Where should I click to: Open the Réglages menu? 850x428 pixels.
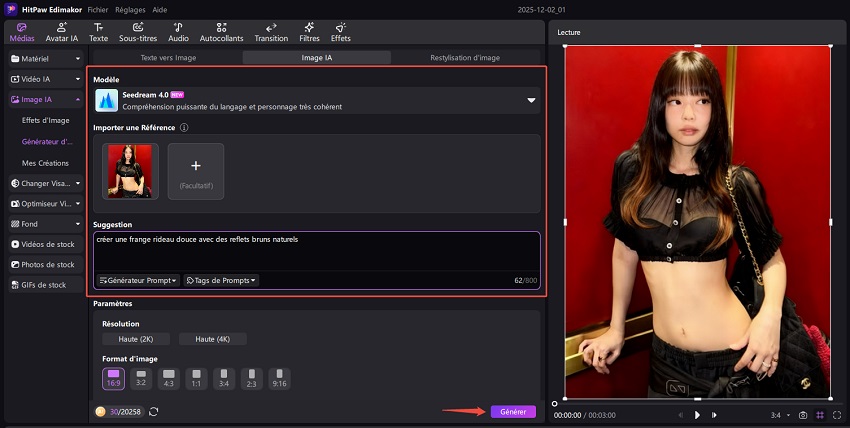(x=128, y=8)
